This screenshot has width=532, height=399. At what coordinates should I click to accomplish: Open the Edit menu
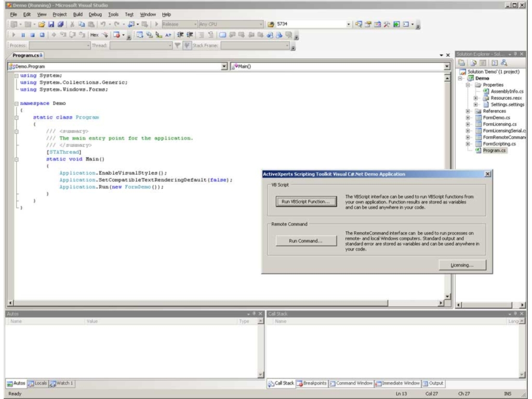click(27, 15)
